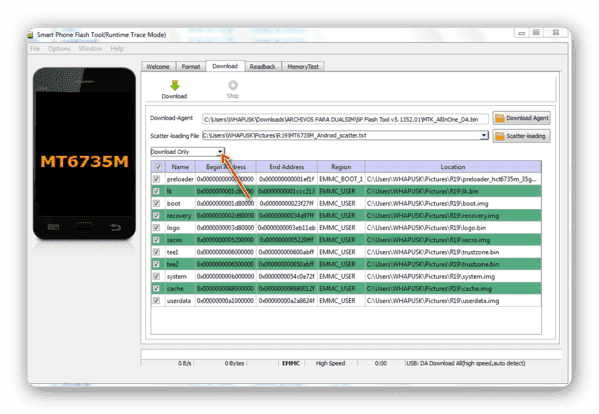599x414 pixels.
Task: Click the Region column header
Action: tap(341, 167)
